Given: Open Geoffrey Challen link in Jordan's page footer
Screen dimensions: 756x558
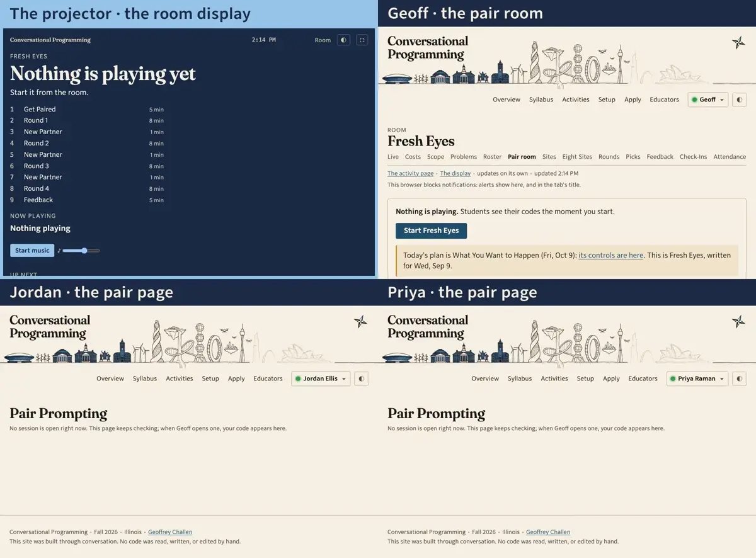Looking at the screenshot, I should pyautogui.click(x=170, y=532).
